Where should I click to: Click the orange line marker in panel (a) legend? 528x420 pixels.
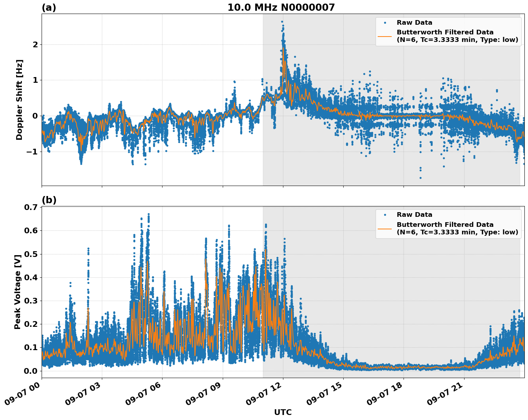click(x=385, y=37)
